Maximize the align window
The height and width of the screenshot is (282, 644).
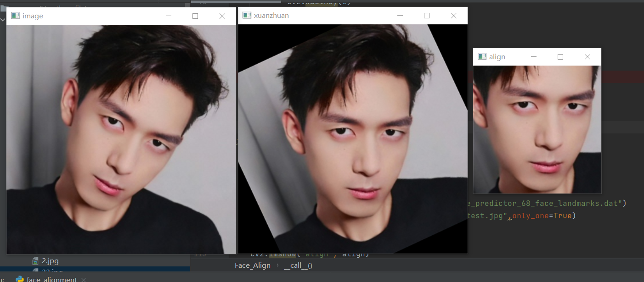[x=560, y=57]
